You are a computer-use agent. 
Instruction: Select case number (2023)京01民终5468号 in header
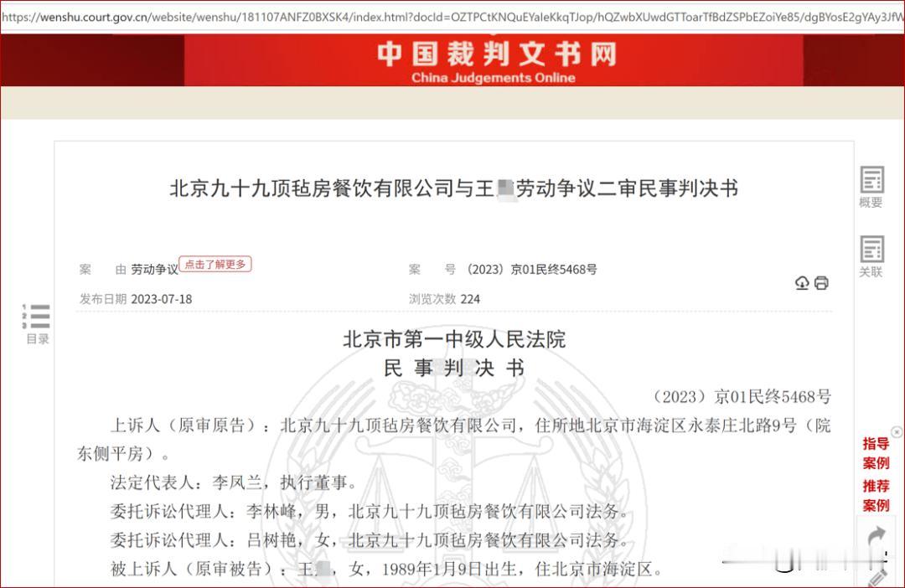tap(531, 270)
